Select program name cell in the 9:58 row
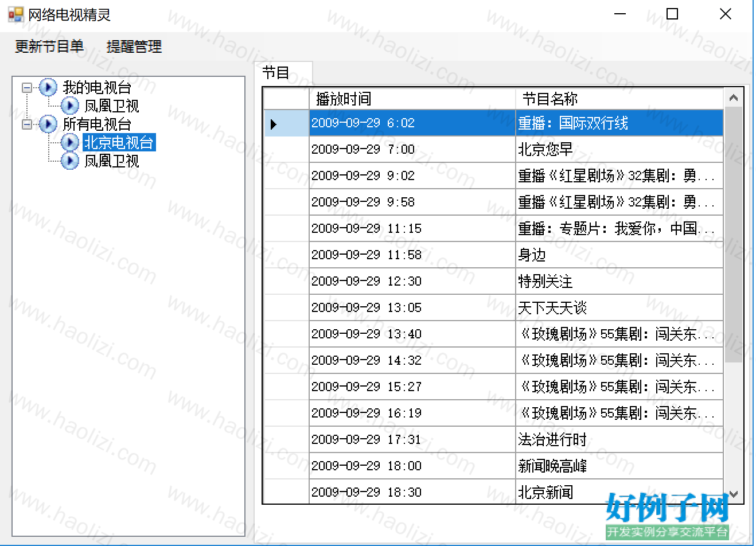Screen dimensions: 756x546 (619, 202)
